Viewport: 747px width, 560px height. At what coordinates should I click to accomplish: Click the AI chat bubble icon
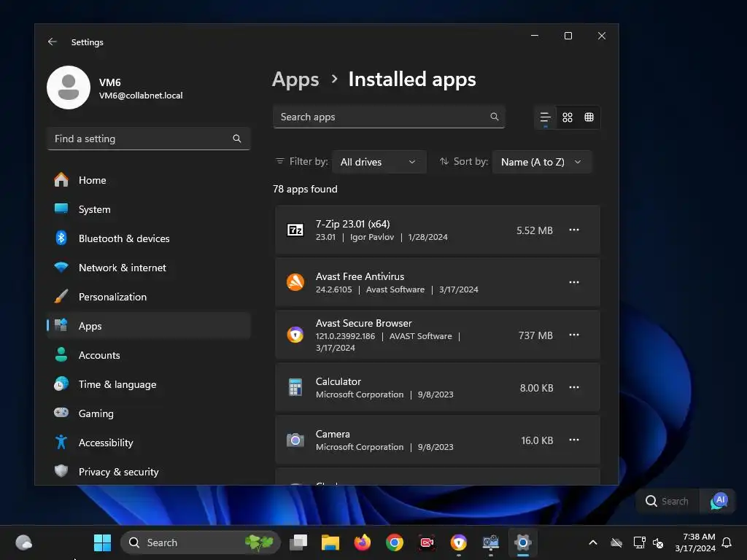click(719, 501)
